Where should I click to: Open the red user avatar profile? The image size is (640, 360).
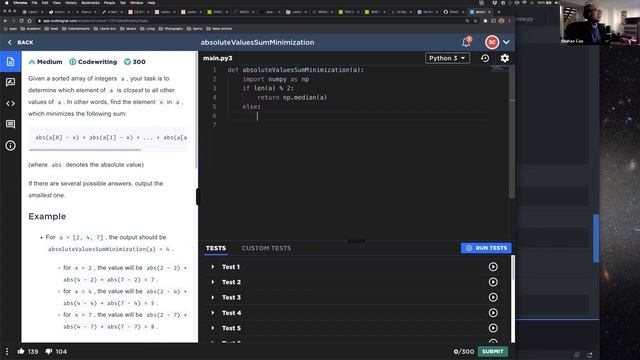coord(492,42)
